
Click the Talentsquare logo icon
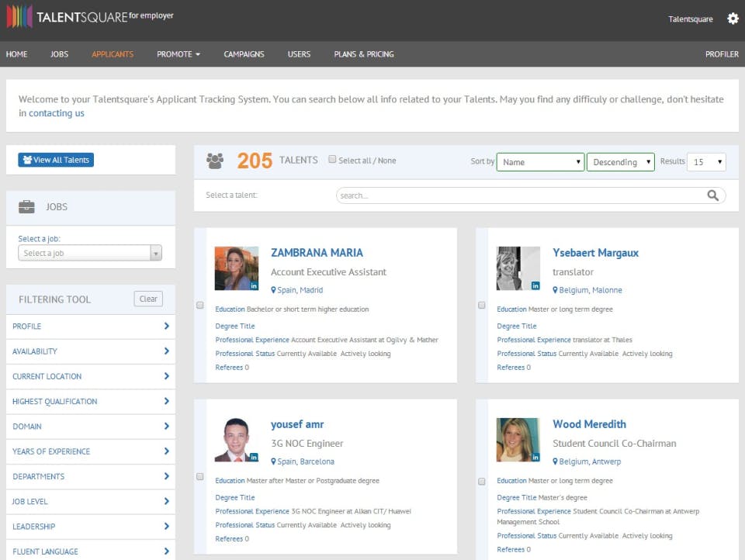[x=19, y=17]
